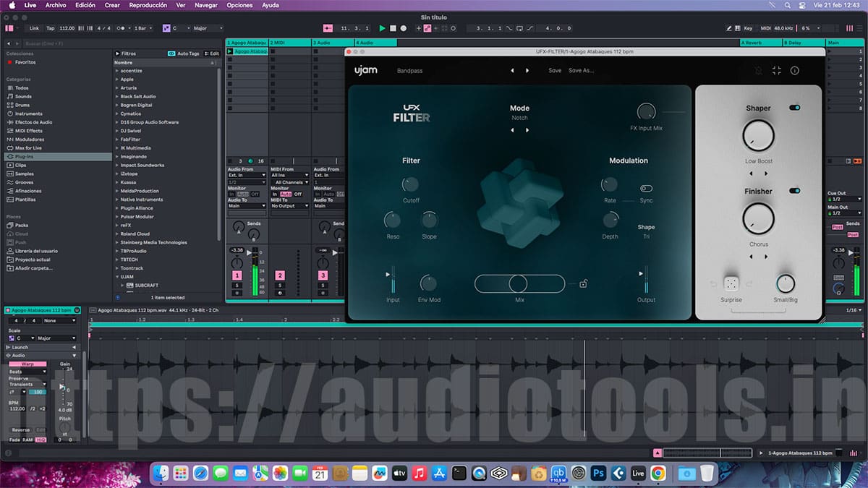This screenshot has width=868, height=488.
Task: Click the transport Stop button
Action: 393,28
